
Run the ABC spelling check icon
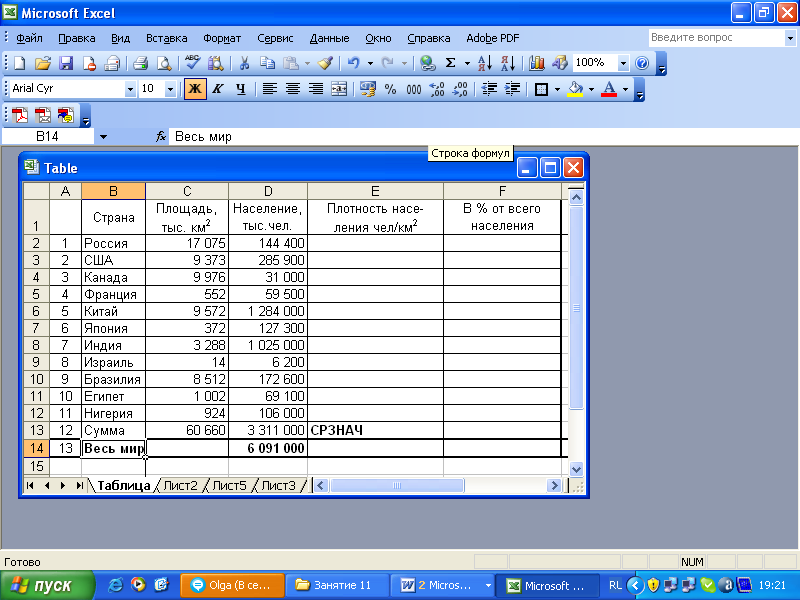coord(193,63)
